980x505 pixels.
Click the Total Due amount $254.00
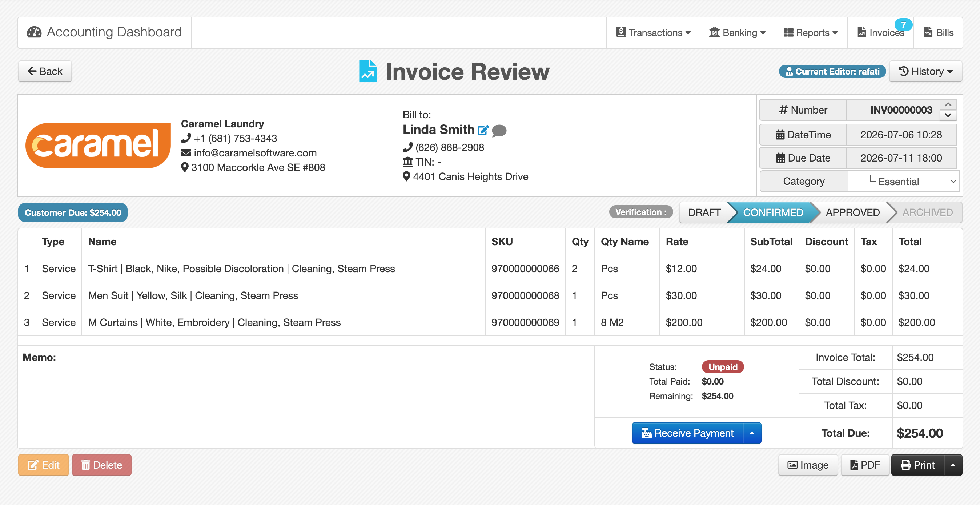tap(920, 433)
